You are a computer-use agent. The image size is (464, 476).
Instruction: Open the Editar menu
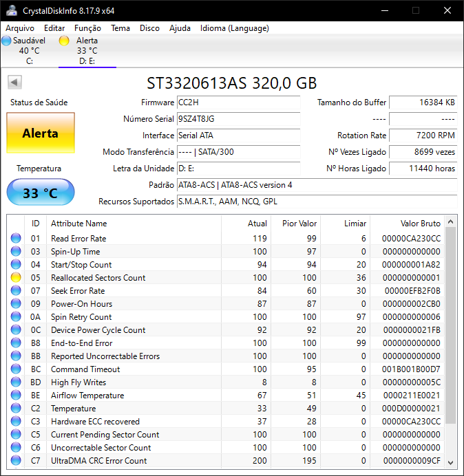(54, 28)
